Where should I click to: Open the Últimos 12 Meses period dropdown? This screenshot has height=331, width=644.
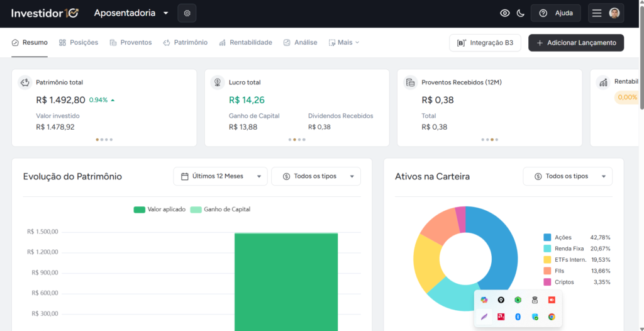(x=221, y=176)
